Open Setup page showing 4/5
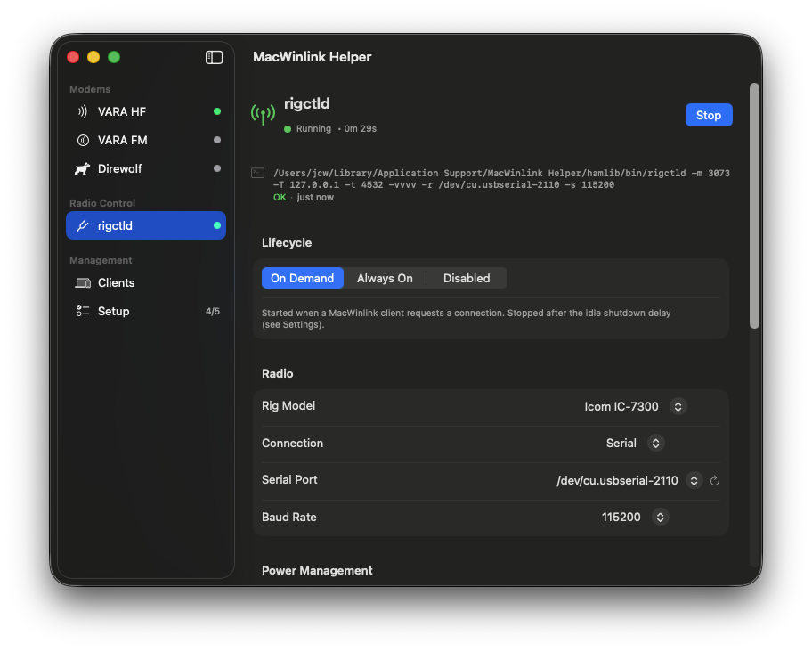812x652 pixels. [146, 311]
